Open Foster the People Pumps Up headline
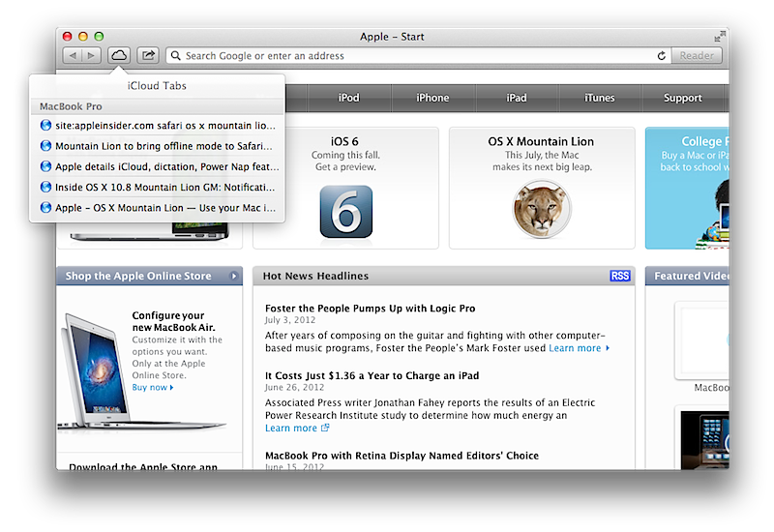Viewport: 774px width, 532px height. pyautogui.click(x=371, y=309)
